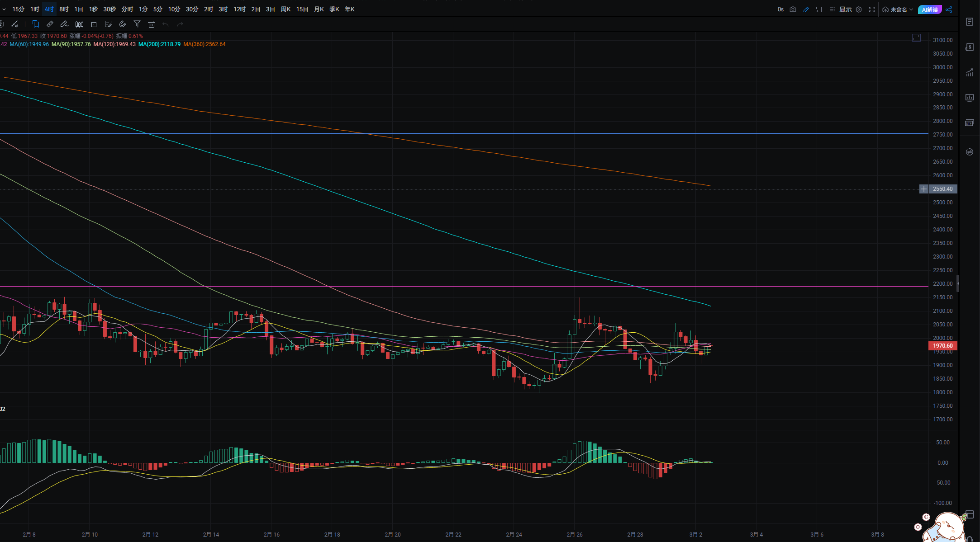Click the hexagon settings icon
This screenshot has height=542, width=980.
(x=859, y=9)
